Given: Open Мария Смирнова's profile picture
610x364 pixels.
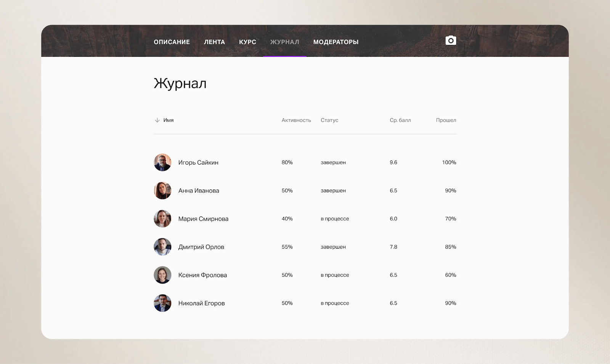Looking at the screenshot, I should [x=162, y=219].
